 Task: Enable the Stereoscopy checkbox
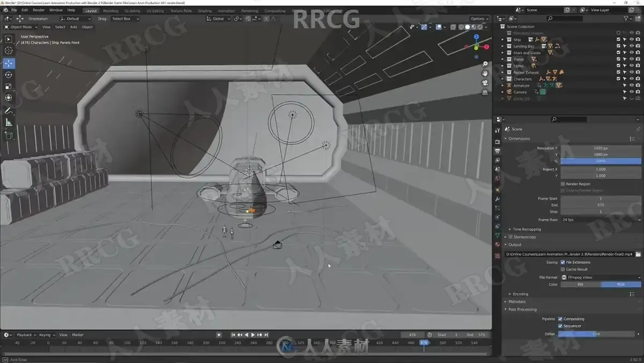coord(510,237)
